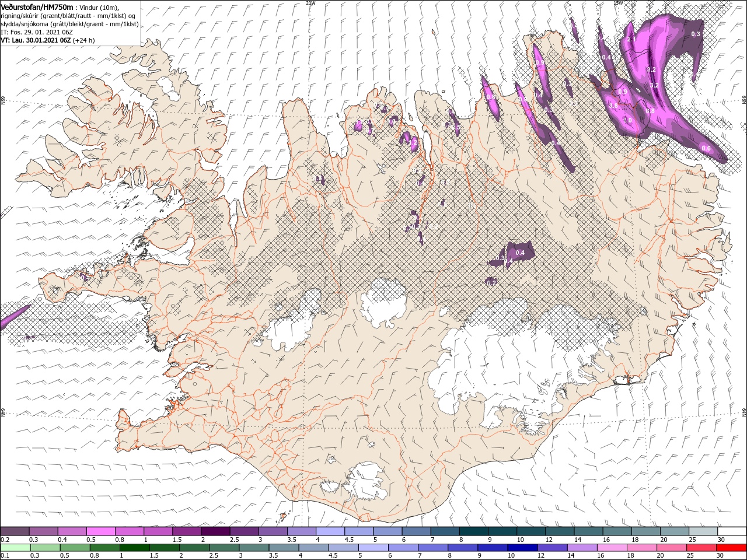The height and width of the screenshot is (560, 747).
Task: Pick the deep blue 10 swatch in lower legend
Action: (522, 548)
